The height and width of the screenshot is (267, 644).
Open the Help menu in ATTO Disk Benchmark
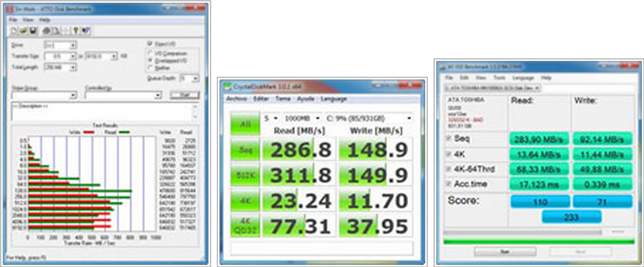pyautogui.click(x=45, y=20)
